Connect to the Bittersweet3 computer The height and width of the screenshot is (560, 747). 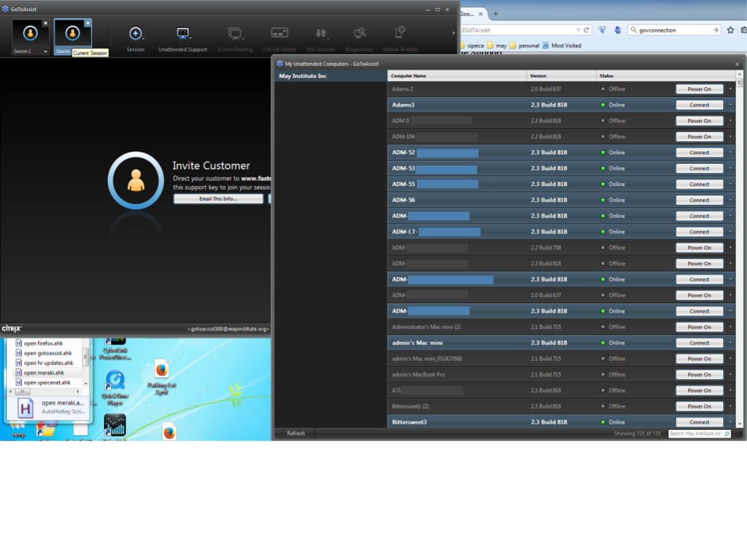coord(699,422)
